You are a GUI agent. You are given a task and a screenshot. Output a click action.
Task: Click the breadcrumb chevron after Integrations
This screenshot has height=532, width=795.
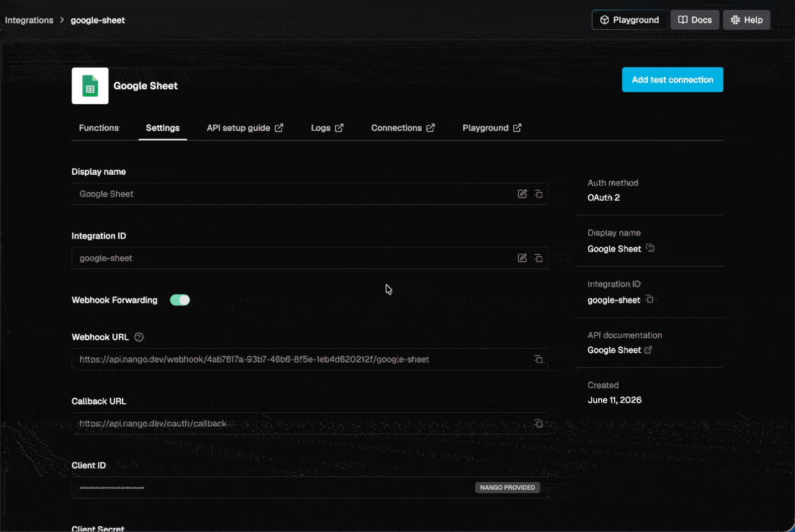(x=62, y=20)
